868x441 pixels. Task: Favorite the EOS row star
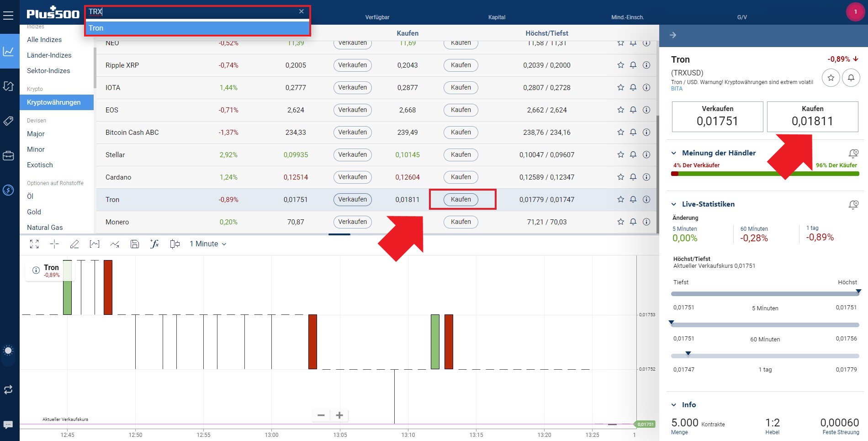coord(620,110)
